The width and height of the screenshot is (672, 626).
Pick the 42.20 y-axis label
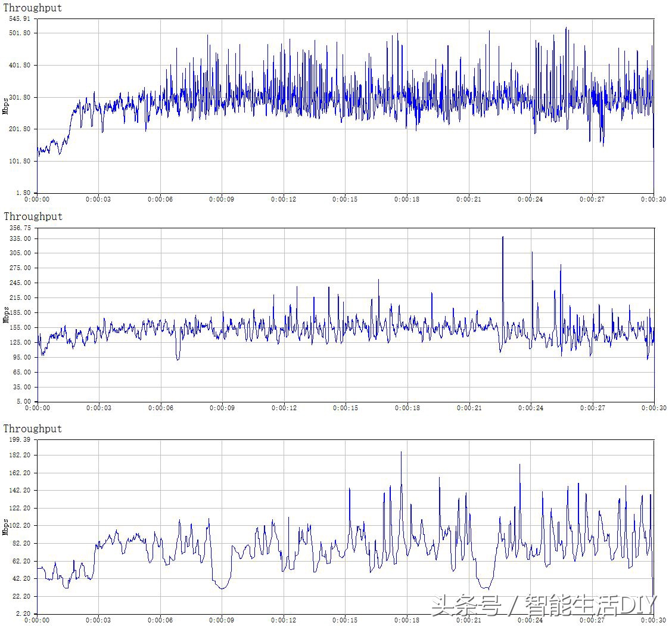pyautogui.click(x=22, y=579)
